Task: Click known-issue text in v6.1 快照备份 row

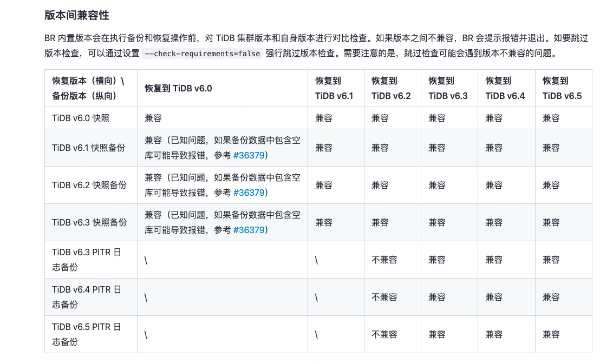Action: click(x=223, y=148)
